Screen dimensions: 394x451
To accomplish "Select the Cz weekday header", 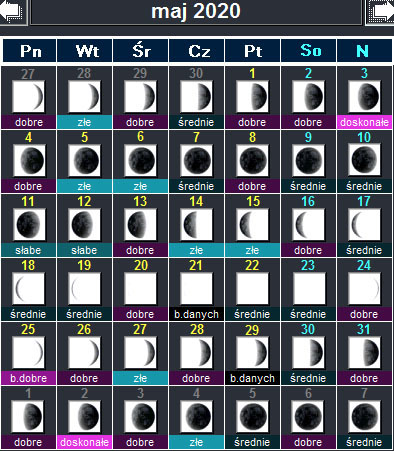I will [197, 51].
